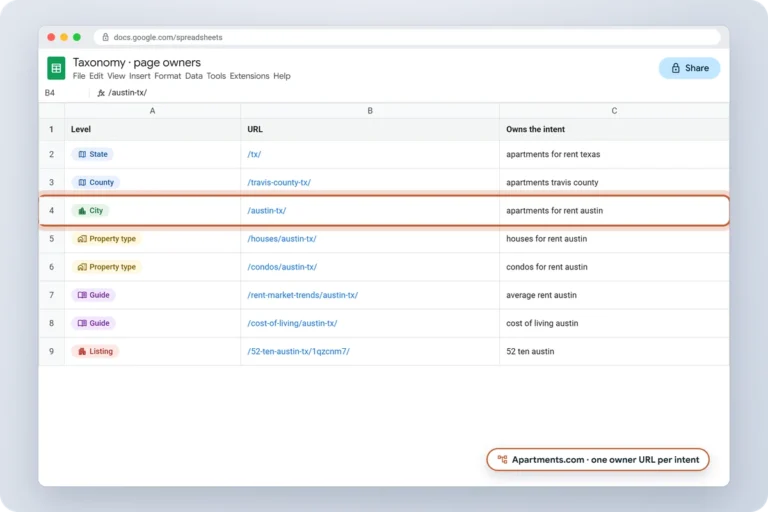The image size is (768, 512).
Task: Open the /condos/austin-tx/ link
Action: tap(282, 267)
